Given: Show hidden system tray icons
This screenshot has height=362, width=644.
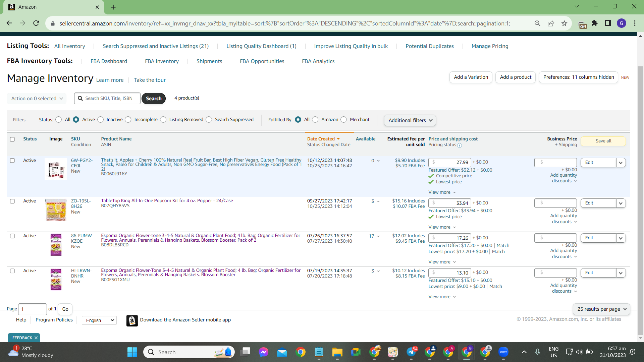Looking at the screenshot, I should pos(524,352).
